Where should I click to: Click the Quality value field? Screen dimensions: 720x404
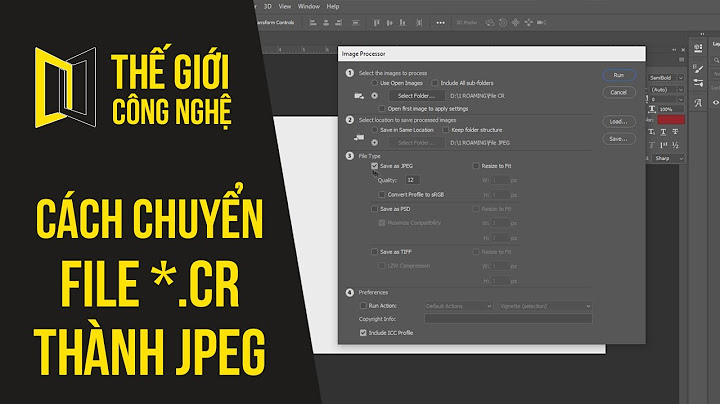click(x=412, y=180)
